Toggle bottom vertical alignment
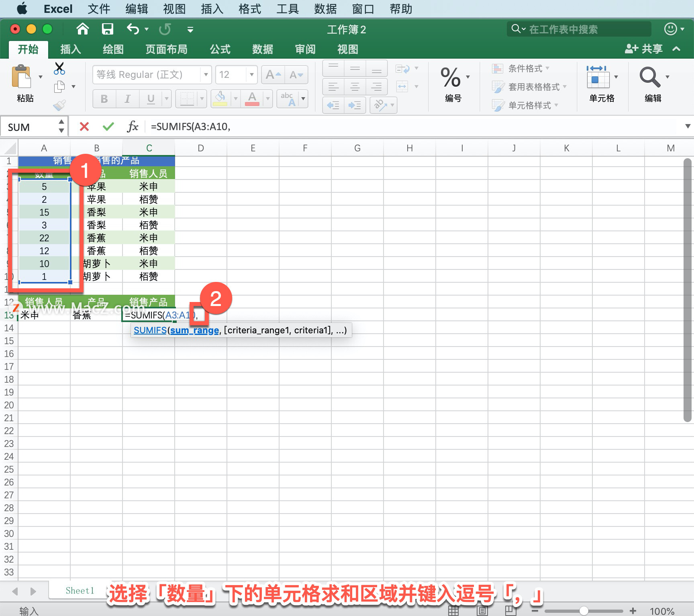The height and width of the screenshot is (616, 694). (376, 68)
